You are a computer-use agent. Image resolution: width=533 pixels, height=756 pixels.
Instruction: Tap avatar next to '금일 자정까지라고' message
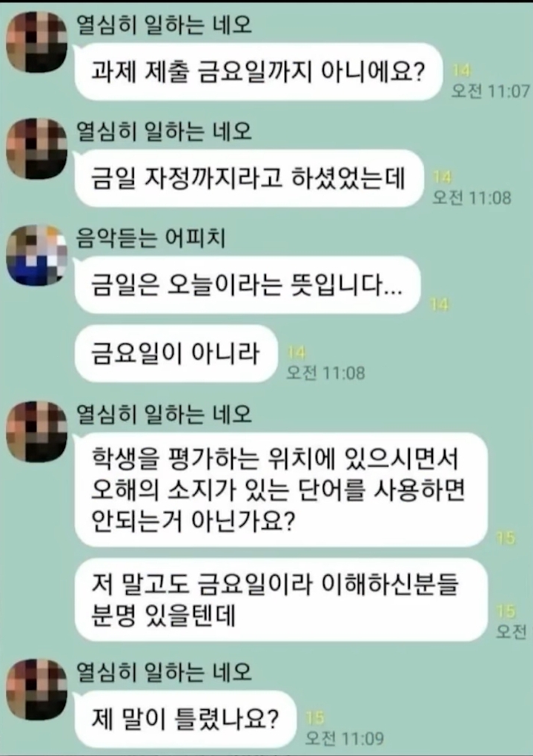pos(36,149)
